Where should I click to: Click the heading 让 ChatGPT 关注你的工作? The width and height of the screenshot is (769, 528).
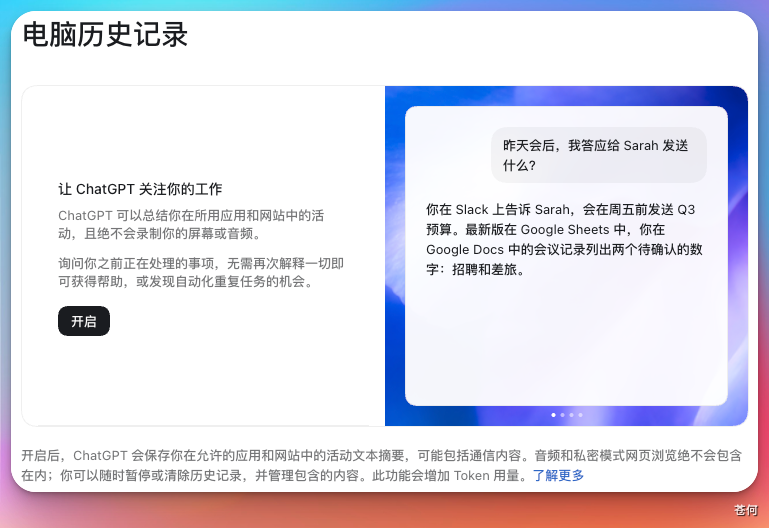pos(140,189)
